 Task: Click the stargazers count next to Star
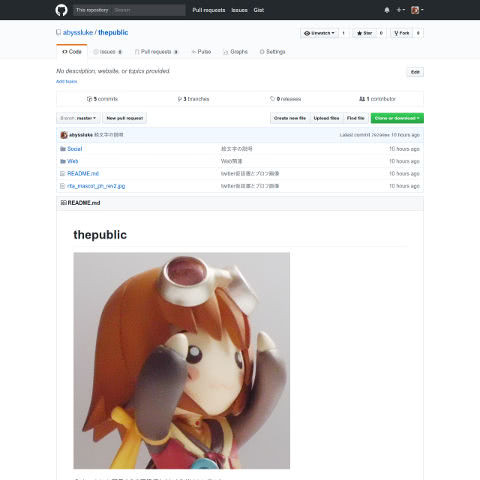pos(381,33)
